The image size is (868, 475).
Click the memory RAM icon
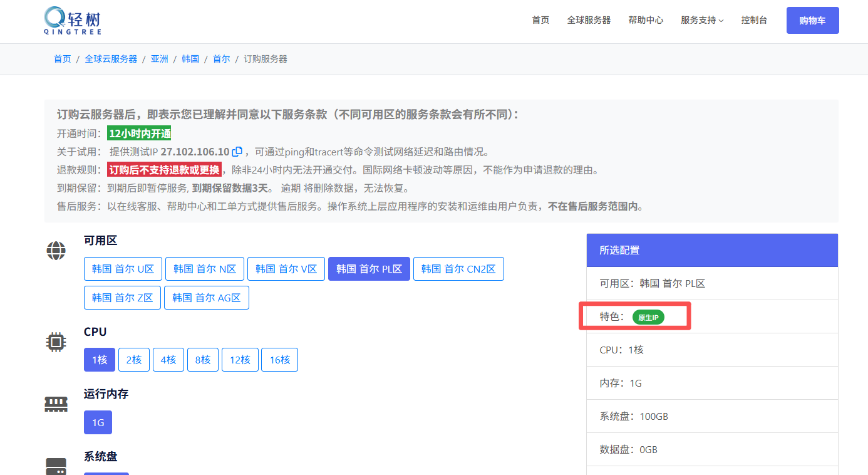[x=56, y=404]
